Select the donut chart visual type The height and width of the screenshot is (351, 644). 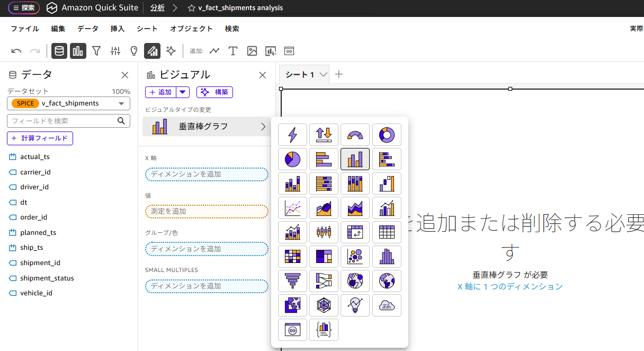pyautogui.click(x=387, y=135)
